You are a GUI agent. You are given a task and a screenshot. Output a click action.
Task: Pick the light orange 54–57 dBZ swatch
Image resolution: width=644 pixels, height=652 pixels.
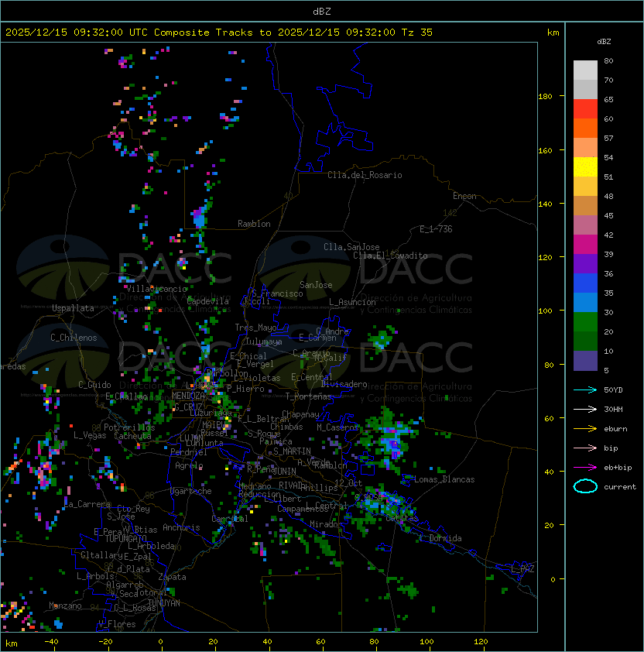tap(585, 148)
